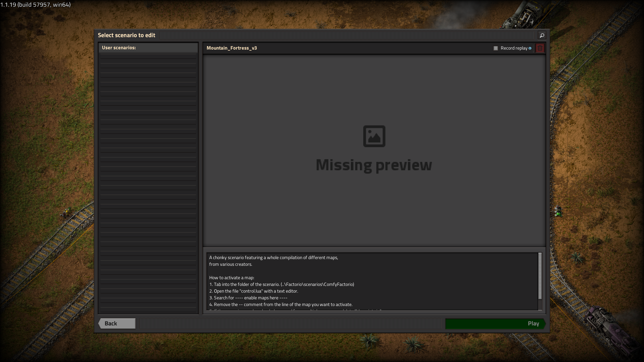Click the green Play button
Image resolution: width=644 pixels, height=362 pixels.
click(495, 323)
